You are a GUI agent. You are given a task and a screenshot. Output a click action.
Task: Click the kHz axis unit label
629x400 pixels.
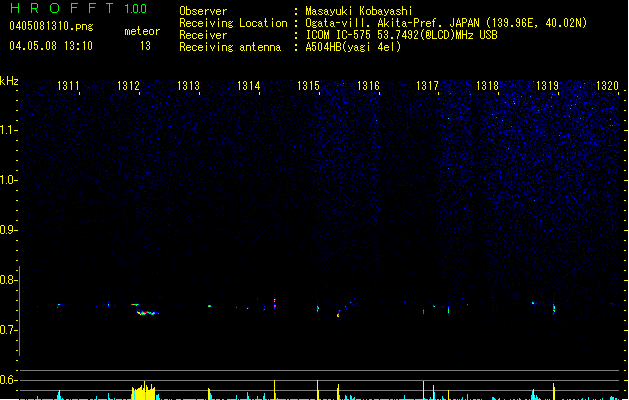(x=9, y=81)
